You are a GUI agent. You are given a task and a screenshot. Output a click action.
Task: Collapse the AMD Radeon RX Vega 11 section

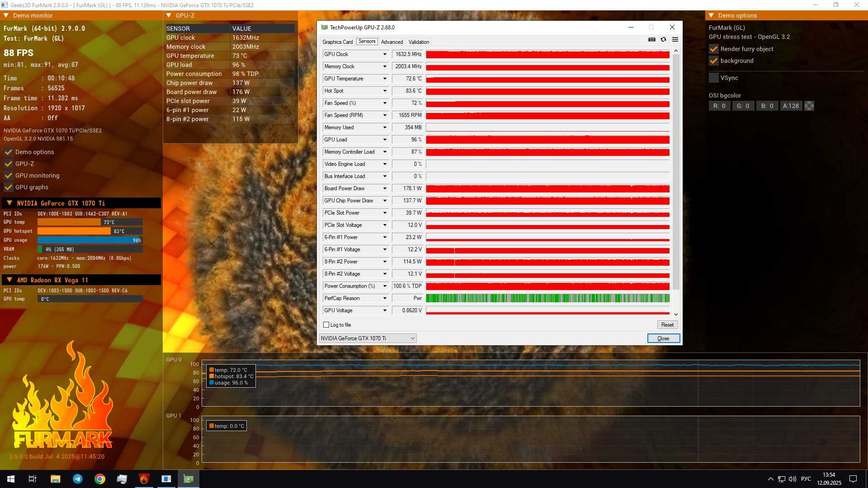tap(9, 280)
